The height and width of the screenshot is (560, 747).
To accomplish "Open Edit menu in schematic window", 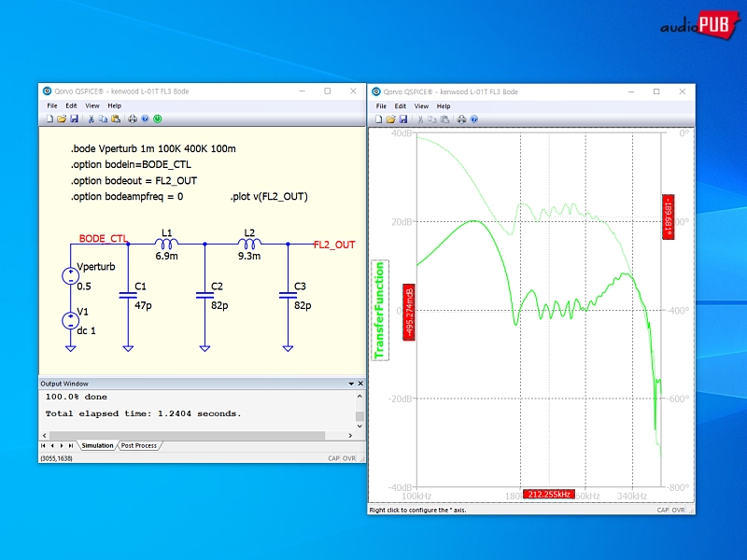I will 71,105.
